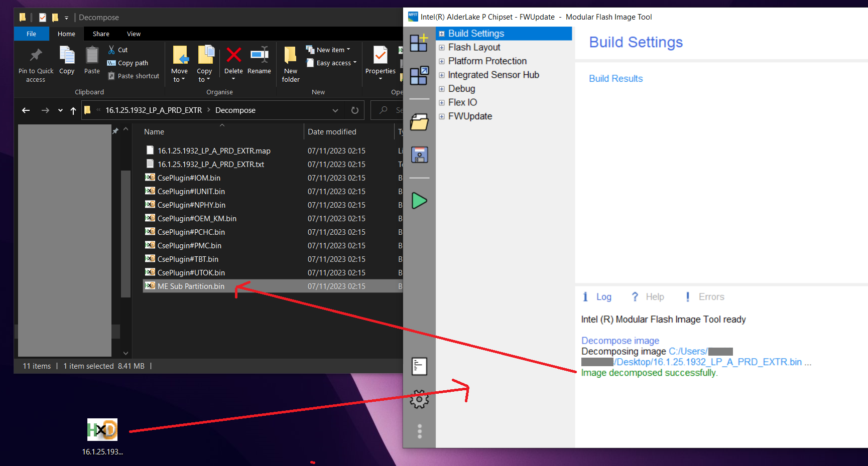
Task: Click the Explorer search box
Action: 387,110
